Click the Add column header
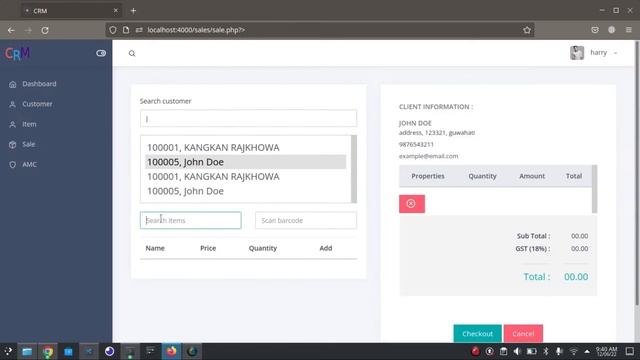 [x=326, y=248]
